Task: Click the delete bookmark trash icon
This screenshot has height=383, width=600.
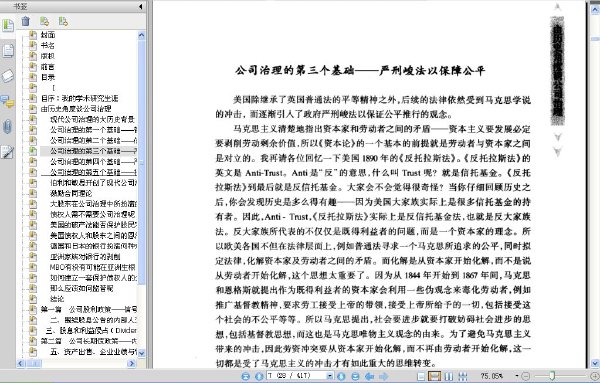Action: pos(26,21)
